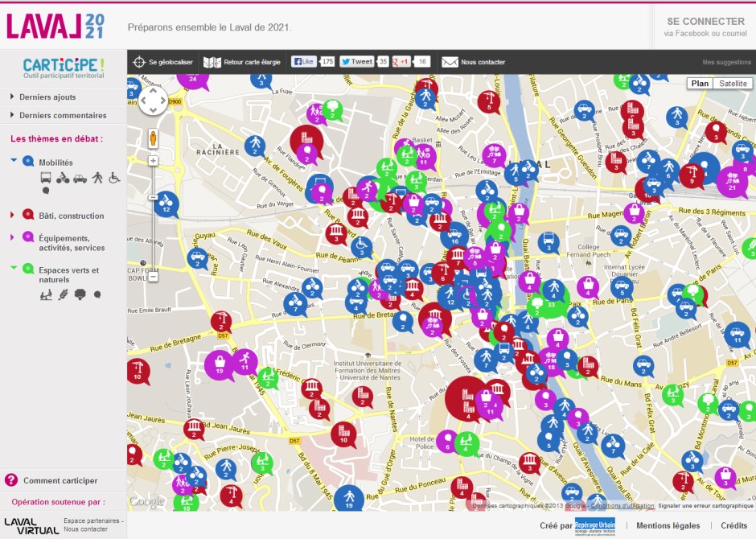Expand the Équipements, activités, services arrow
Screen dimensions: 756x539
coord(12,237)
